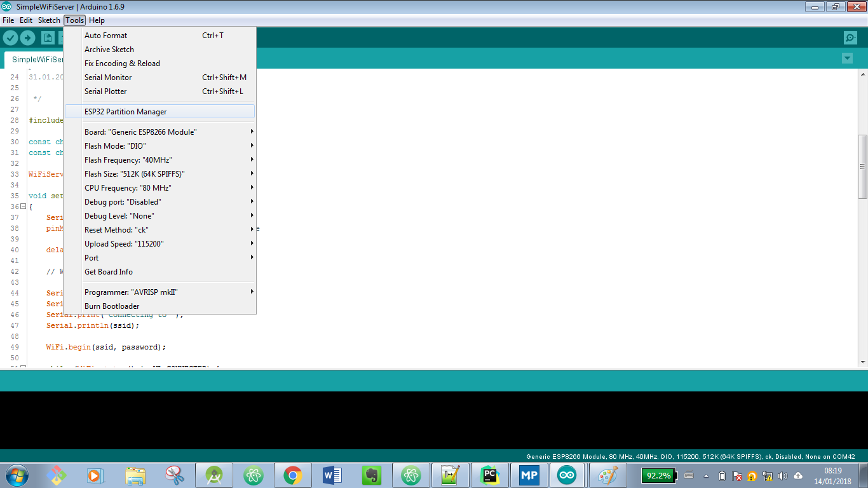Collapse code fold at line 36
This screenshot has width=868, height=488.
coord(23,207)
